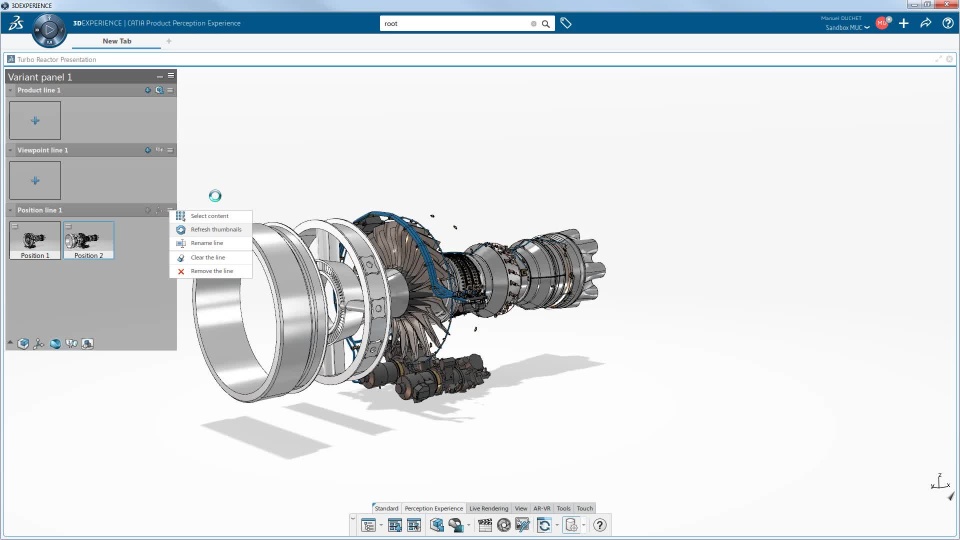Click the share arrow icon

point(926,23)
